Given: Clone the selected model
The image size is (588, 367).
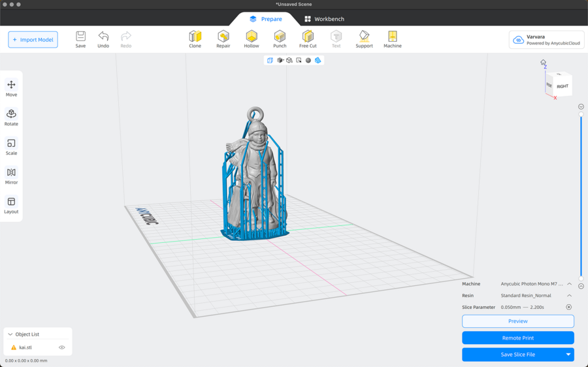Looking at the screenshot, I should pos(195,39).
